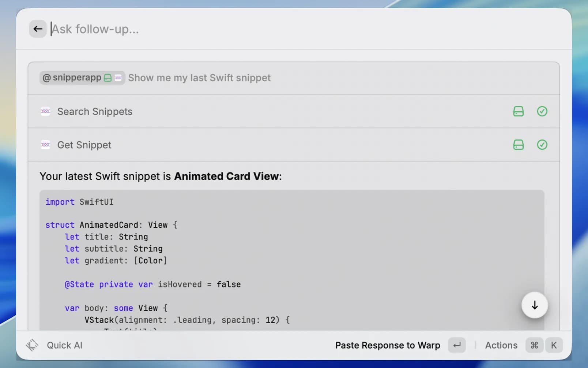
Task: Click the snipper icon beside Get Snippet
Action: tap(45, 145)
